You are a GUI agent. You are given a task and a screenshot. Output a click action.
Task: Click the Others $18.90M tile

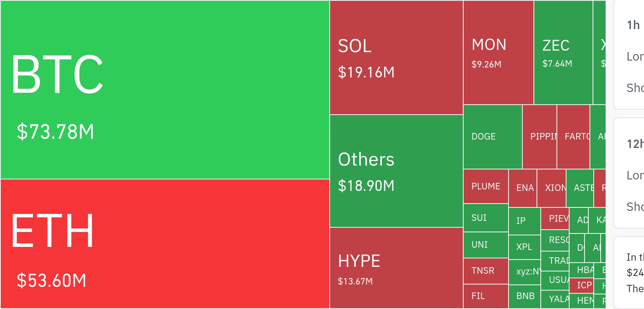click(x=396, y=171)
